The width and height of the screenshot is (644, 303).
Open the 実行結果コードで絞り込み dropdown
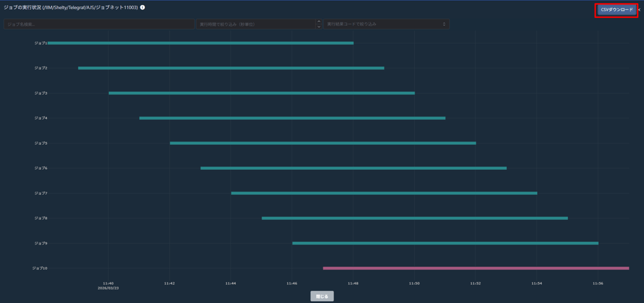click(386, 24)
